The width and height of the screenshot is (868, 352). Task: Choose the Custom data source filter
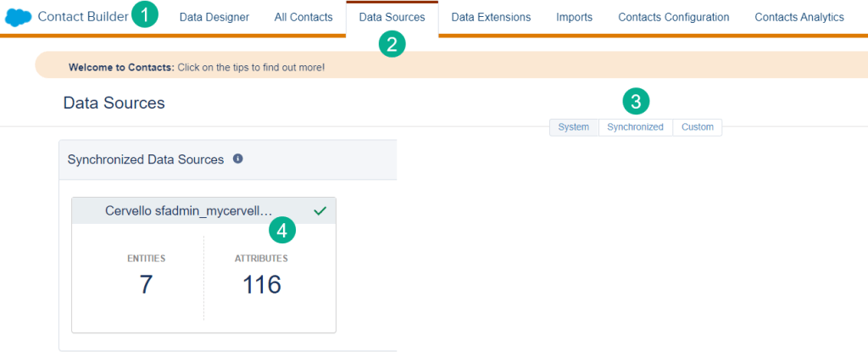697,127
